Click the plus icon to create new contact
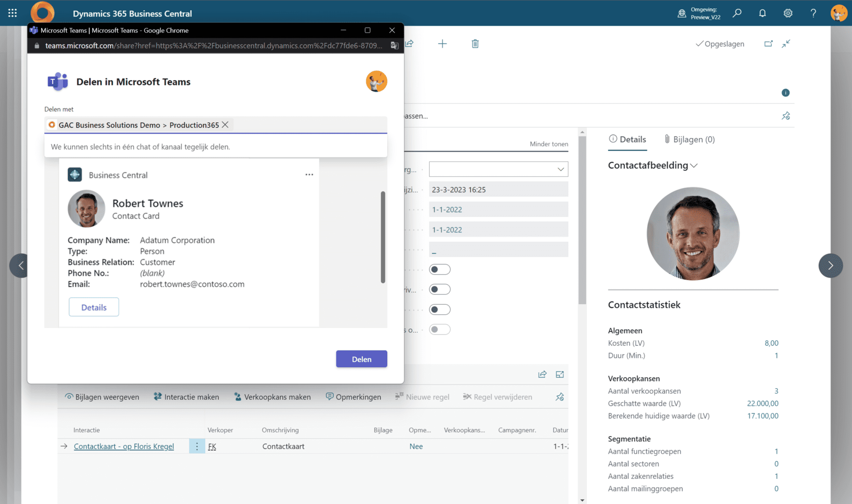Screen dimensions: 852x504 (x=442, y=43)
